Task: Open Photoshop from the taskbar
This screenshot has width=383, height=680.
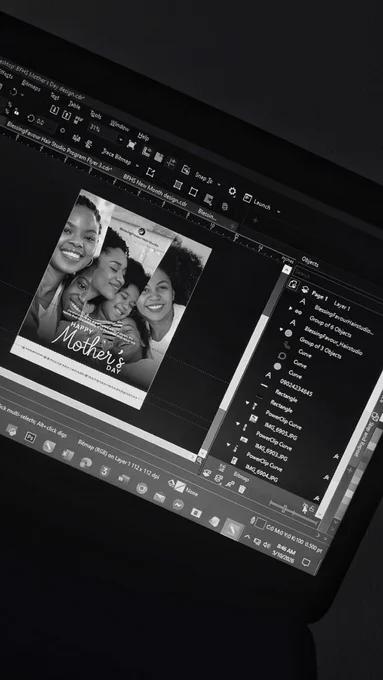Action: pyautogui.click(x=30, y=437)
